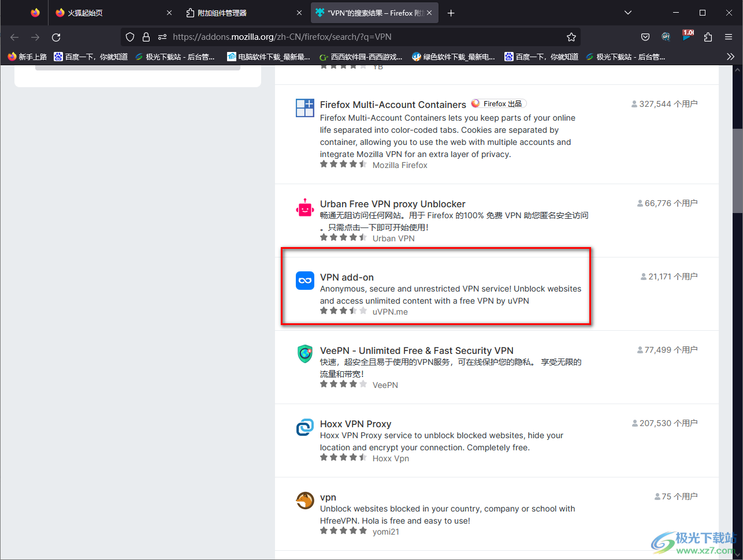The image size is (743, 560).
Task: Click the 327,544 个用户 count
Action: coord(664,104)
